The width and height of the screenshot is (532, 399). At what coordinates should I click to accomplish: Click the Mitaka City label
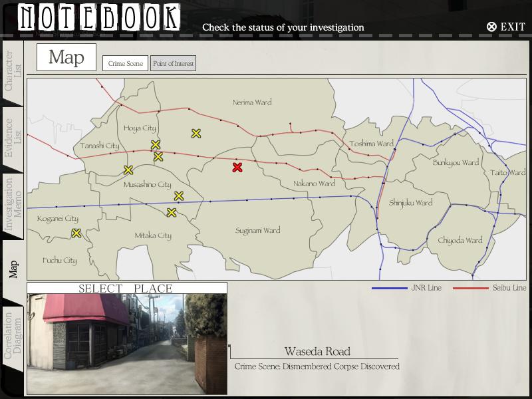click(153, 235)
